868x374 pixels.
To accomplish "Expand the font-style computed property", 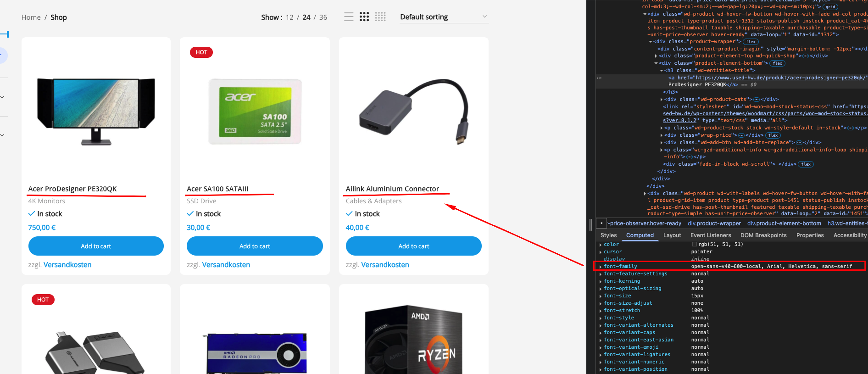I will [600, 318].
